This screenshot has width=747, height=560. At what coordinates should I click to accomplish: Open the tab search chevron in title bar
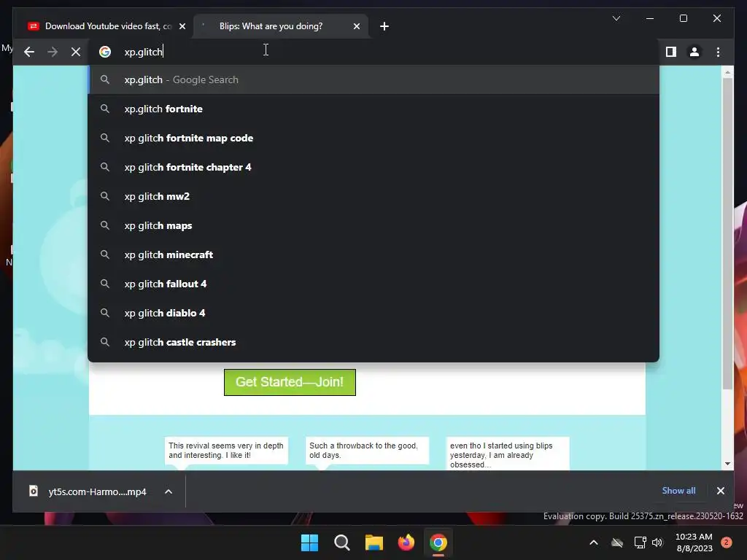(x=616, y=18)
